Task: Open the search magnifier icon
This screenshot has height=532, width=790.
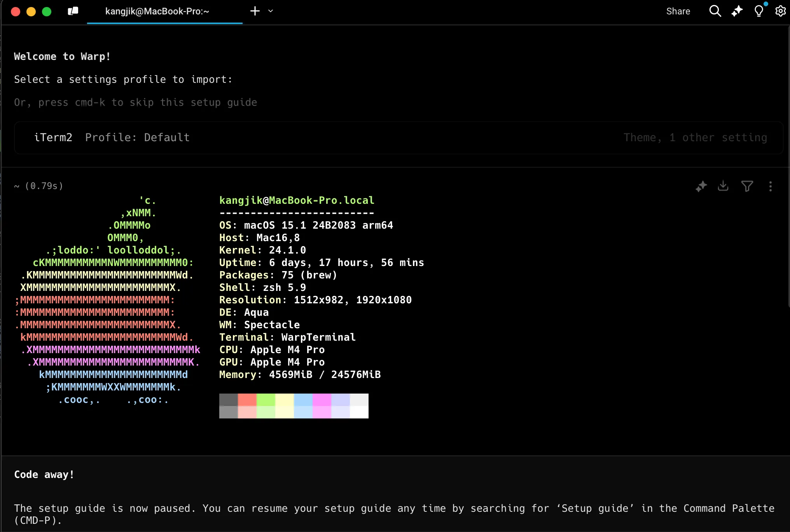Action: click(715, 11)
